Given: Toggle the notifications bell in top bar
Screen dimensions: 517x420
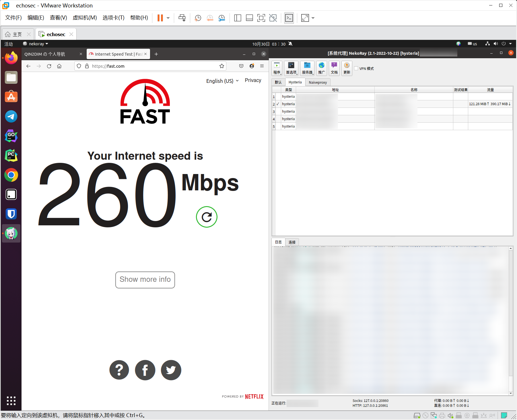Looking at the screenshot, I should 290,44.
